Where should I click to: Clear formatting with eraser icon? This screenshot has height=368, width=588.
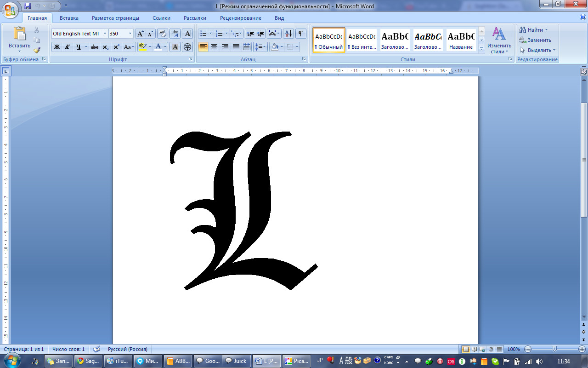click(x=162, y=34)
